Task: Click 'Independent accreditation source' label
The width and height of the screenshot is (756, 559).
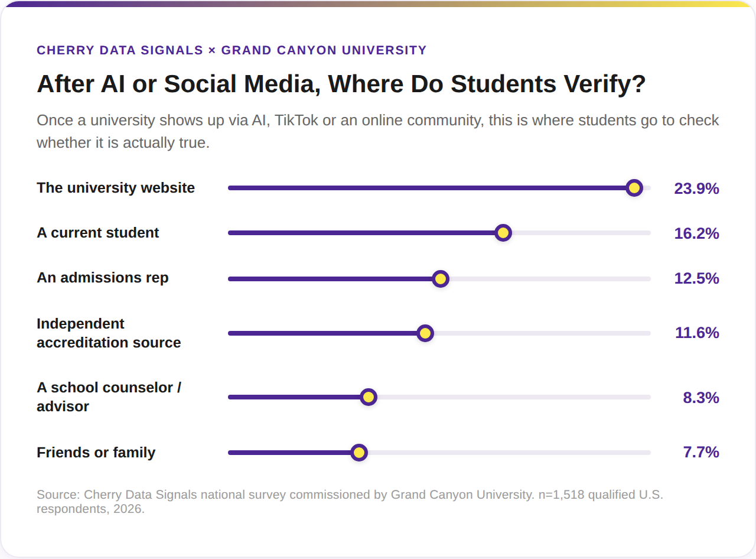Action: click(109, 333)
